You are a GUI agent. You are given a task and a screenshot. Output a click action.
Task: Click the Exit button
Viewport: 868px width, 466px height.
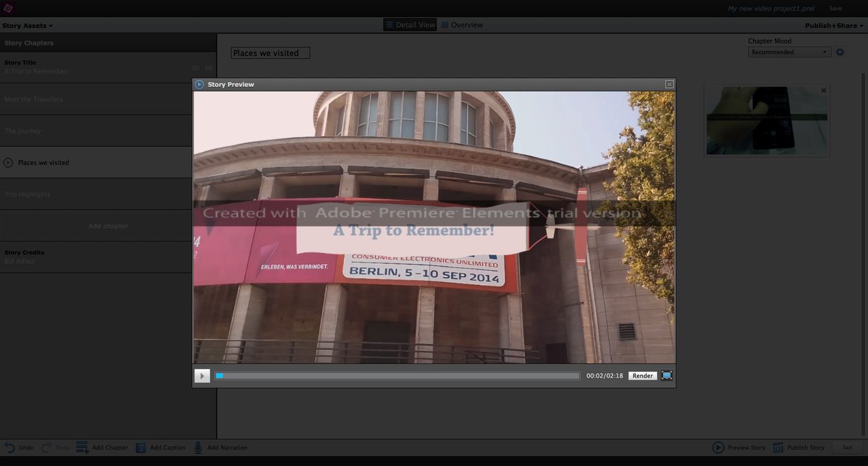(847, 448)
